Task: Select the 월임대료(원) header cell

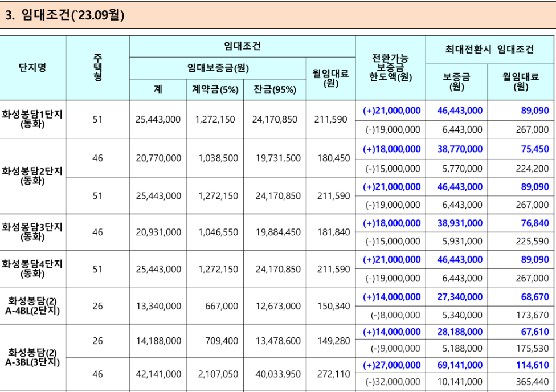Action: point(330,77)
